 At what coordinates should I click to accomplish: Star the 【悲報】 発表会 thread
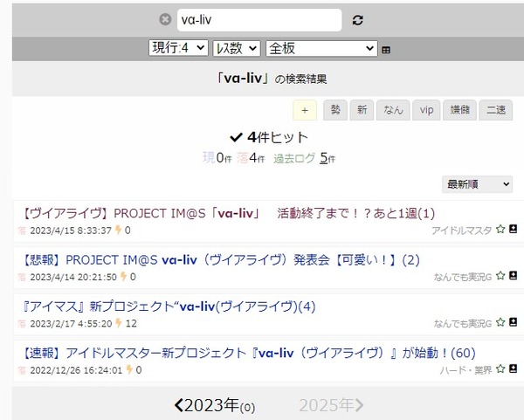500,276
